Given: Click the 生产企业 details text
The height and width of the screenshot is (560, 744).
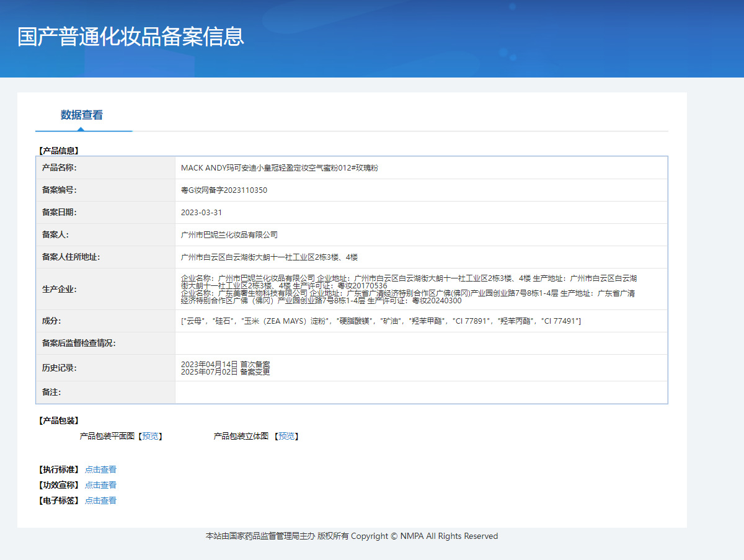Looking at the screenshot, I should tap(408, 289).
